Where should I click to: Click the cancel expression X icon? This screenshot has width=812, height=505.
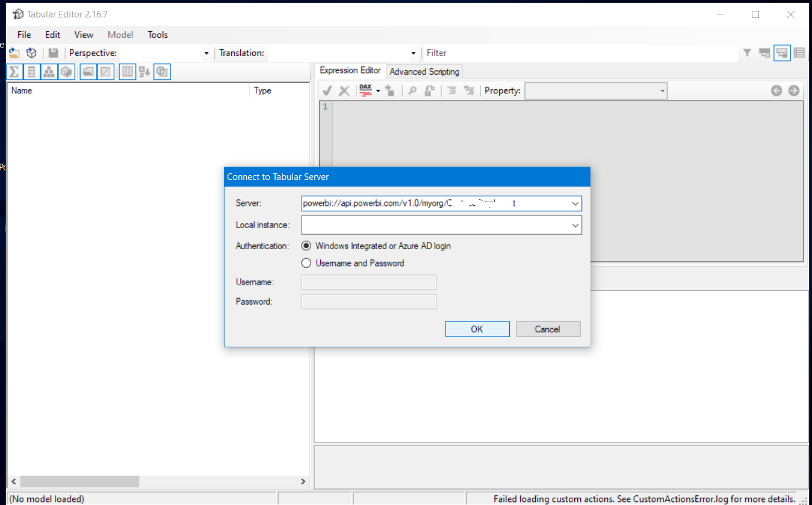point(344,90)
